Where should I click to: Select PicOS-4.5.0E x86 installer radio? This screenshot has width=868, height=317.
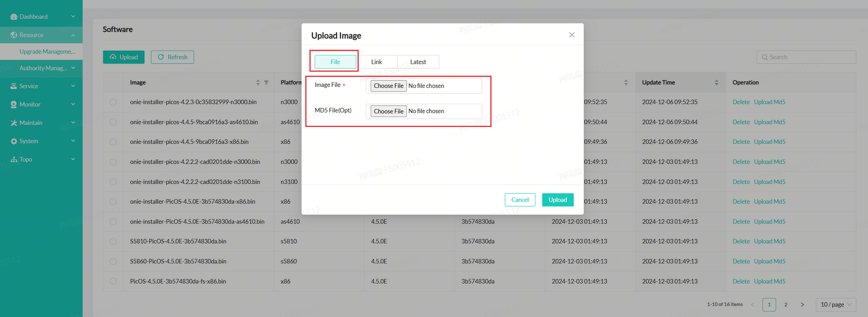(113, 201)
